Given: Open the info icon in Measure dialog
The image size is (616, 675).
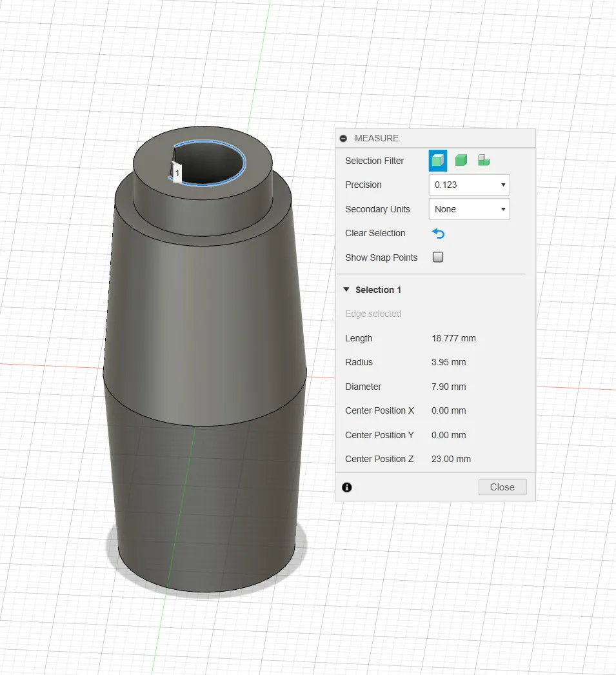Looking at the screenshot, I should coord(347,487).
